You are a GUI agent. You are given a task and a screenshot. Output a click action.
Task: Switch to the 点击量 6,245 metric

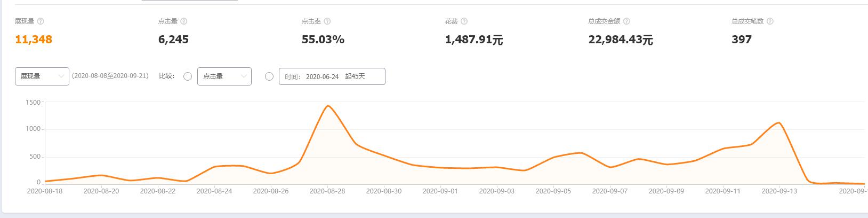(173, 40)
